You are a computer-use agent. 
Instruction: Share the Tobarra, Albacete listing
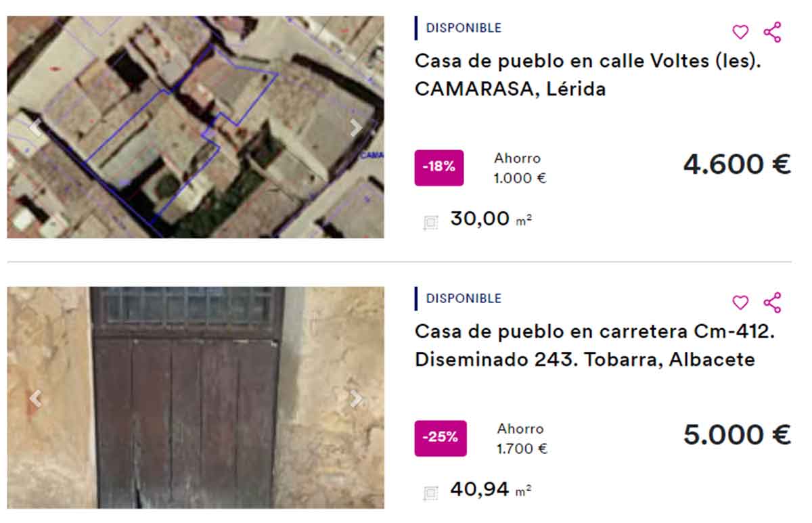click(x=772, y=302)
